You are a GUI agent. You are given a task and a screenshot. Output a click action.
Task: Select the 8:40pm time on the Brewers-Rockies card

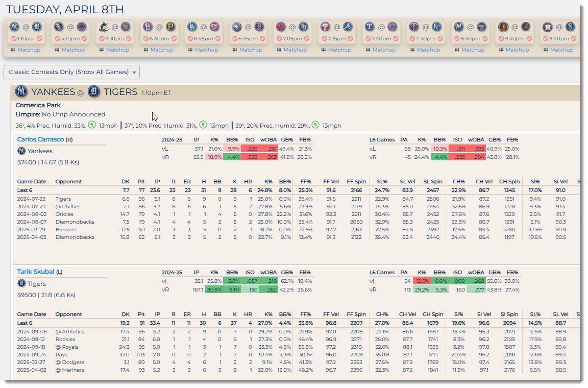[470, 38]
